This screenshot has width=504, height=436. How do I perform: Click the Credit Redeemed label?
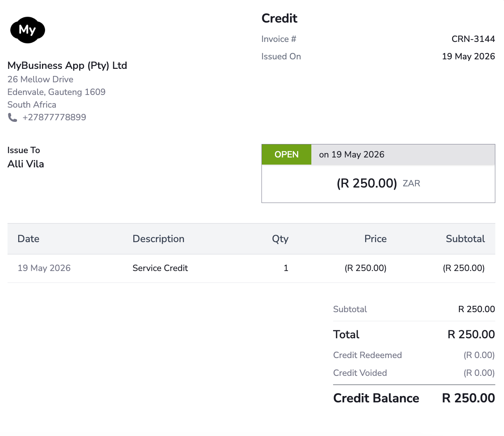368,355
